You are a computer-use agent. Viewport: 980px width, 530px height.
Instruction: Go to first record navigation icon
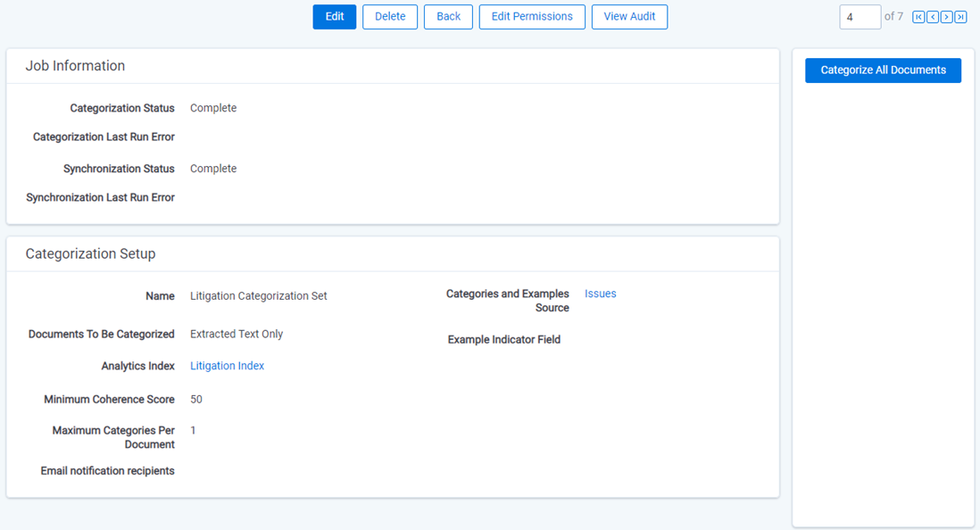coord(918,17)
